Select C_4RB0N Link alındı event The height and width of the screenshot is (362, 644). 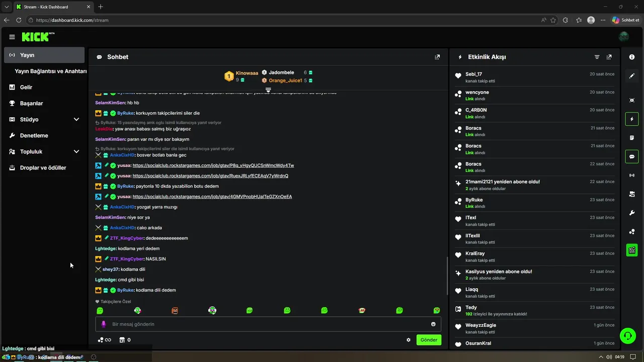535,113
